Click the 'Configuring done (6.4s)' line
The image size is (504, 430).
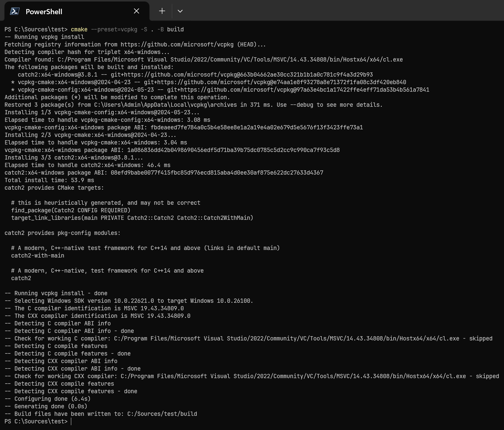pyautogui.click(x=47, y=399)
